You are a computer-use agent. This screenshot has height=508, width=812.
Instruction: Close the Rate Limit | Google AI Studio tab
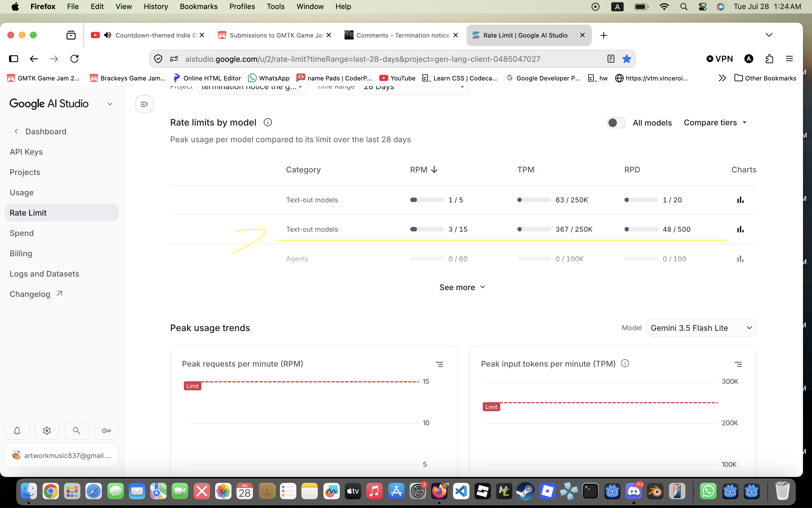tap(582, 35)
